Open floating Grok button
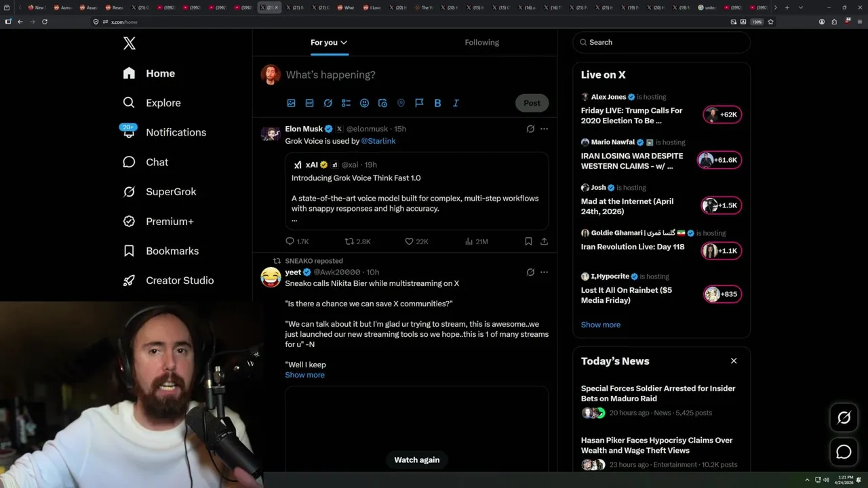The image size is (868, 488). coord(844,418)
